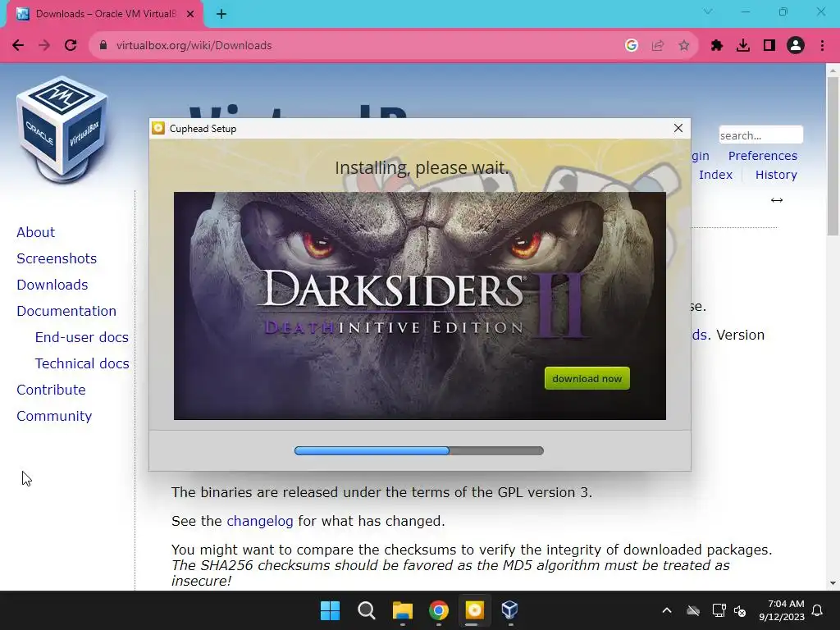Click the double-arrow width toggle icon
The width and height of the screenshot is (840, 630).
pyautogui.click(x=776, y=200)
